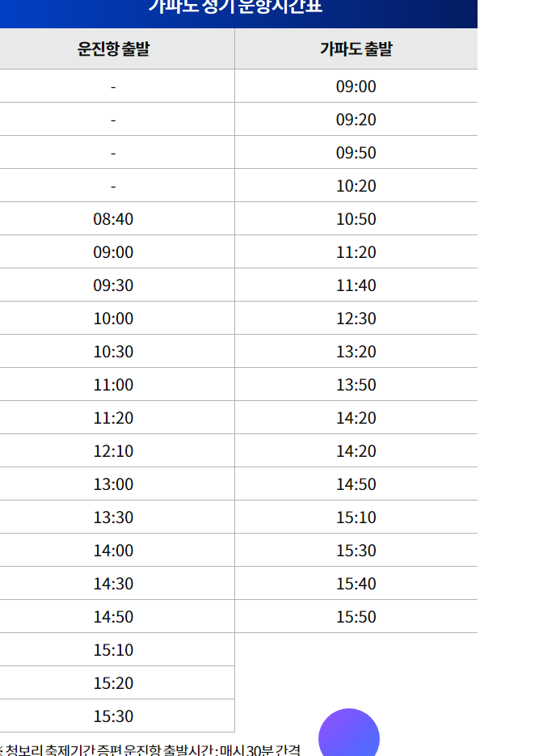Select the 15:50 가파도 departure cell
This screenshot has width=543, height=756.
pyautogui.click(x=356, y=617)
